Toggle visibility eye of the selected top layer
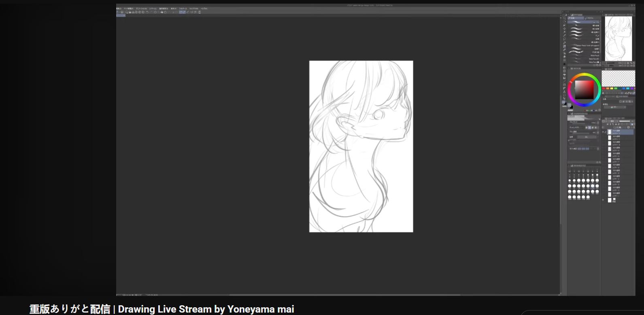This screenshot has height=315, width=644. 604,132
